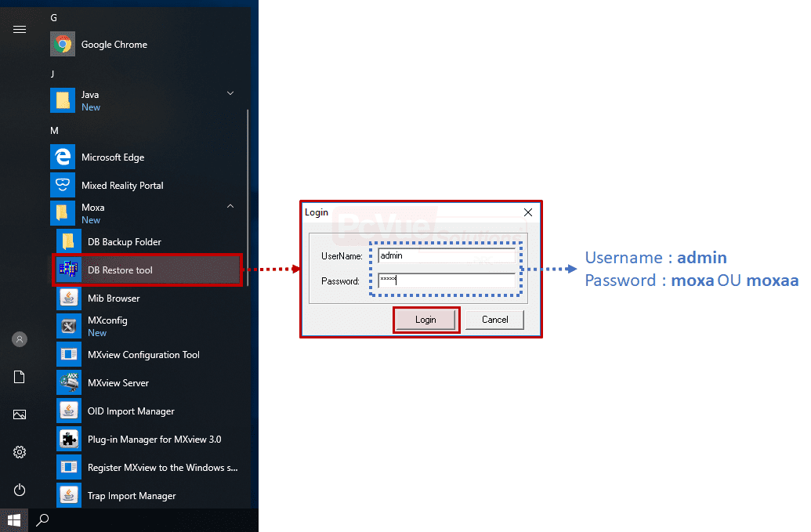This screenshot has width=811, height=532.
Task: Expand the Start menu hamburger navigation
Action: [x=20, y=29]
